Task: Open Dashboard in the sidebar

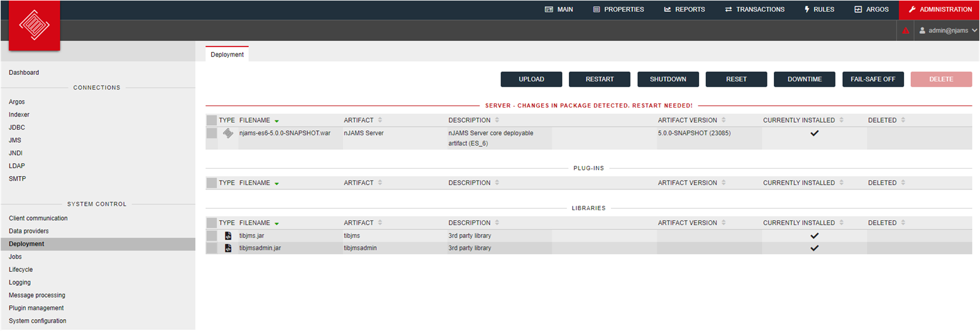Action: click(24, 72)
